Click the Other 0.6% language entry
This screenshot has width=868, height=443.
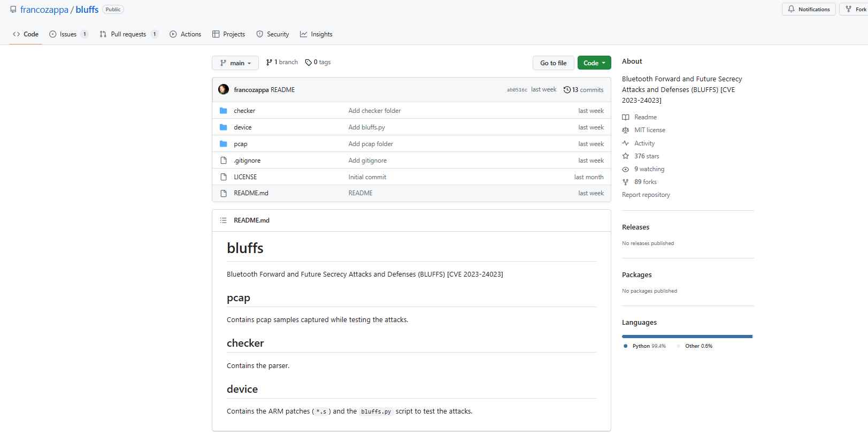(x=695, y=346)
